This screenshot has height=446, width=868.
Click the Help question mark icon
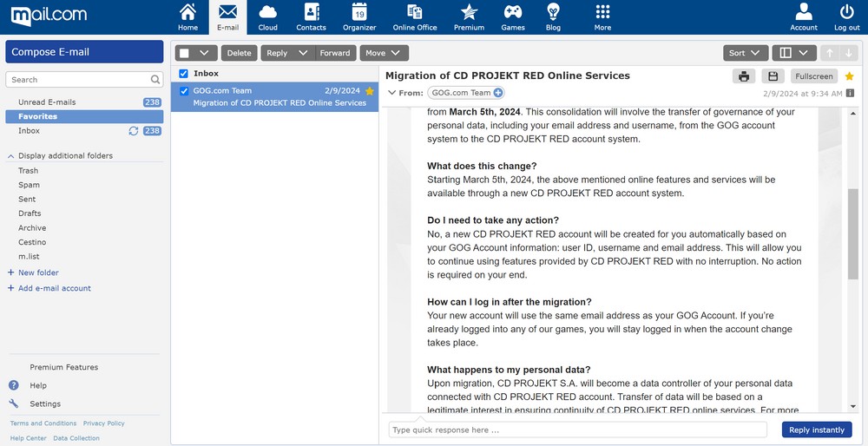[x=14, y=385]
